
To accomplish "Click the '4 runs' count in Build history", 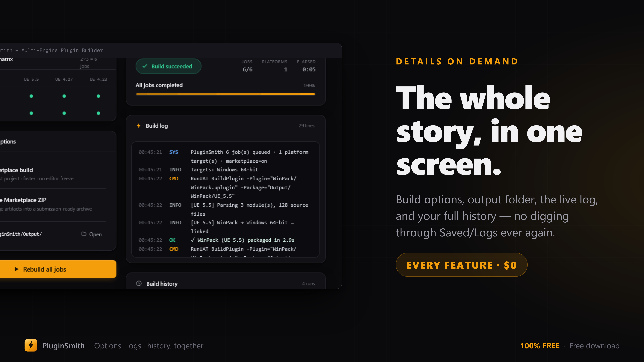I will pos(308,284).
